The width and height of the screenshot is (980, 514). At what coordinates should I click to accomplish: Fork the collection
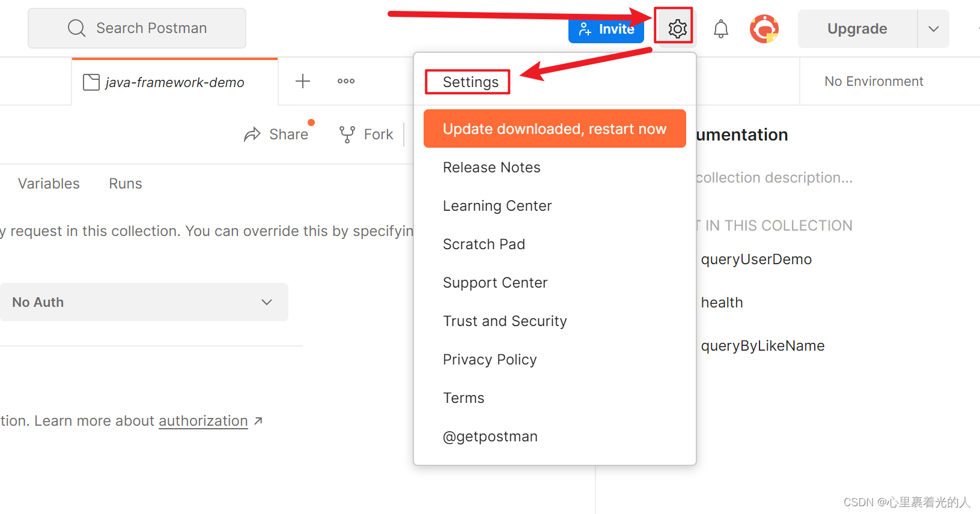[x=366, y=135]
